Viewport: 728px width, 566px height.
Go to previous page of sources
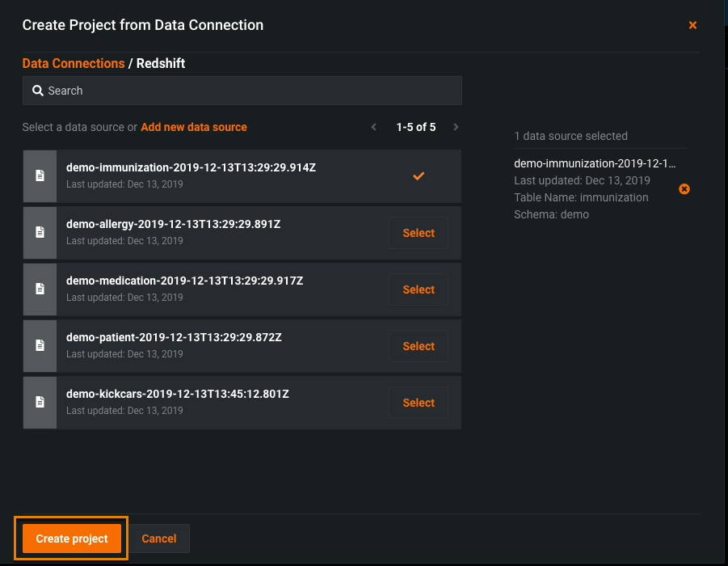tap(374, 127)
